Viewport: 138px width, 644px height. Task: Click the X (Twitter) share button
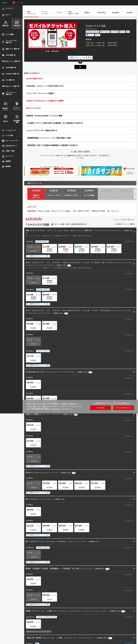tap(80, 67)
